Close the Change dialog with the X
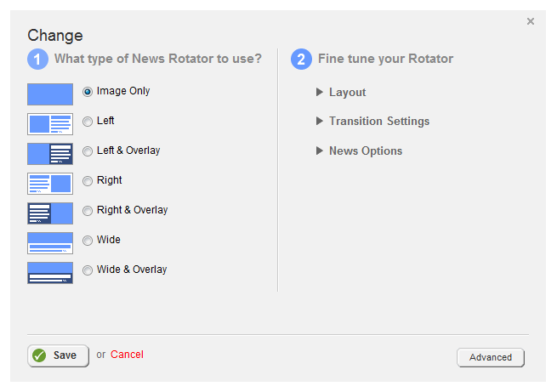This screenshot has height=392, width=557. [x=531, y=21]
